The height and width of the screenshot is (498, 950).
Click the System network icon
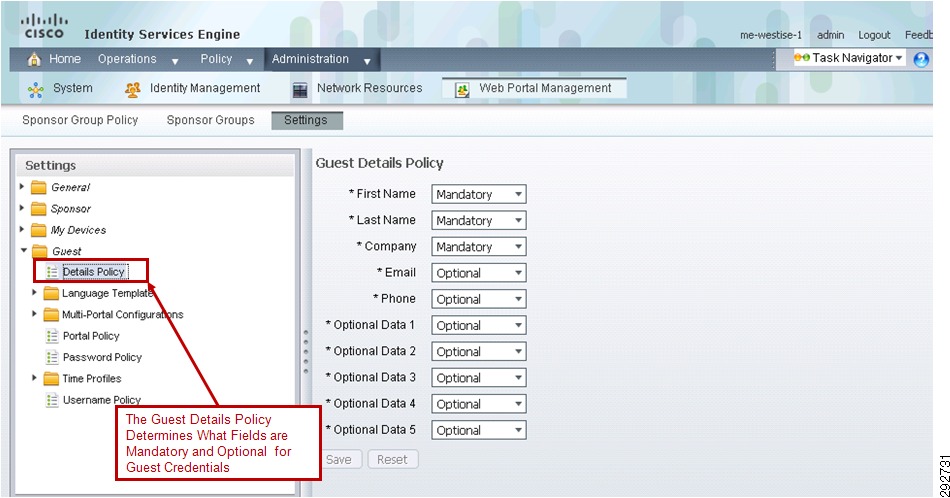pyautogui.click(x=36, y=90)
